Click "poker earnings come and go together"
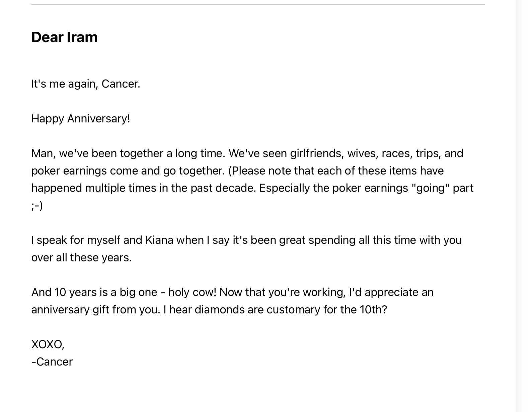This screenshot has width=532, height=412. point(128,171)
